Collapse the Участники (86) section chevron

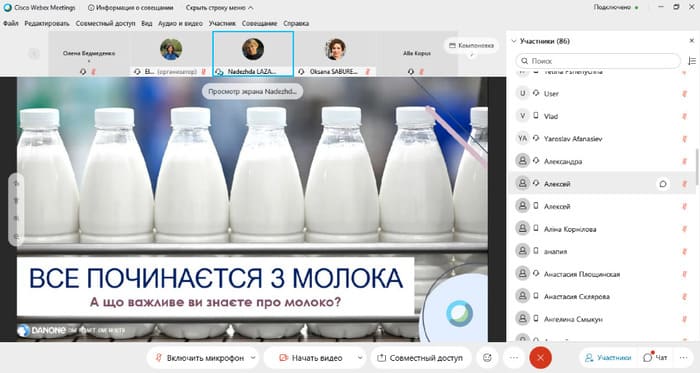514,41
